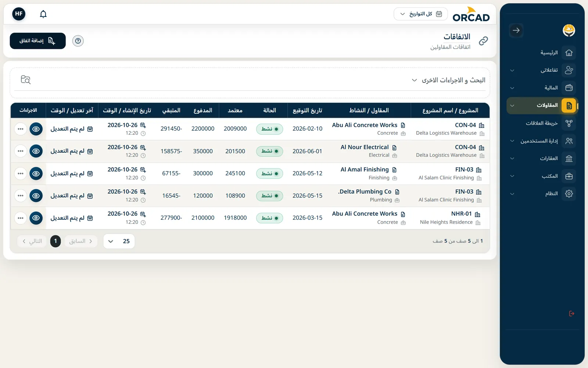This screenshot has height=368, width=588.
Task: Open the notifications bell
Action: (43, 14)
